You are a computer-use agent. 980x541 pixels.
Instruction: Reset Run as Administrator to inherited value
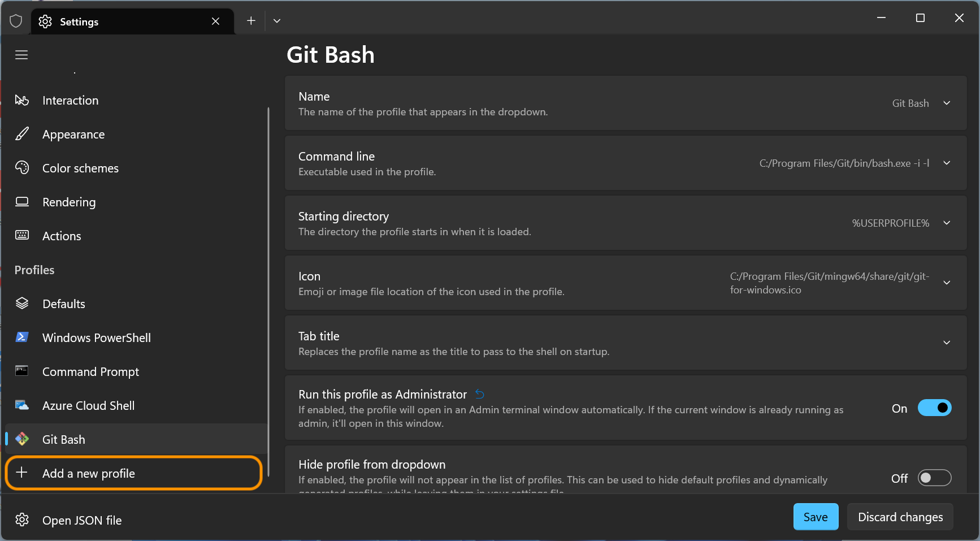click(480, 394)
